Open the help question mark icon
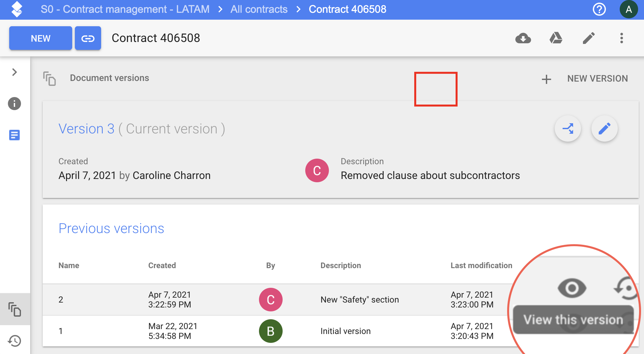This screenshot has height=354, width=644. pyautogui.click(x=599, y=9)
